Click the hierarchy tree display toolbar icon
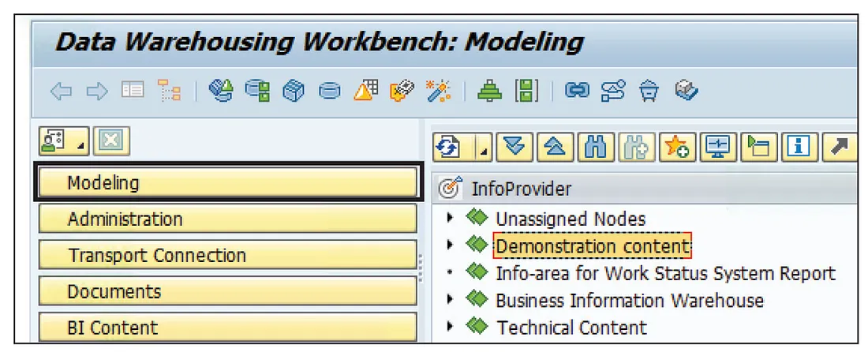The width and height of the screenshot is (868, 352). 170,91
